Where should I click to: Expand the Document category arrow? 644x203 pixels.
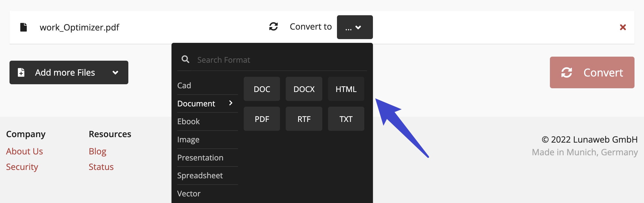pos(231,103)
